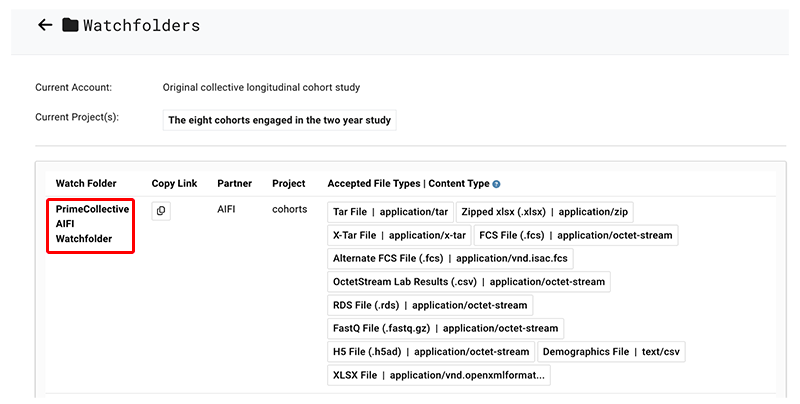Screen dimensions: 800x404
Task: Click the Accepted File Types header
Action: point(408,184)
